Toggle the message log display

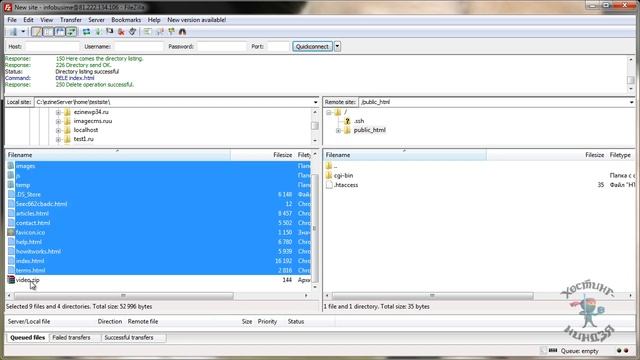tap(36, 31)
